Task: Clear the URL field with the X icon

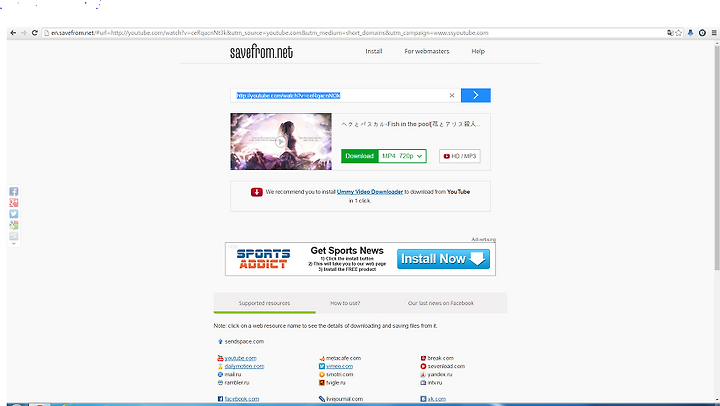Action: (x=452, y=95)
